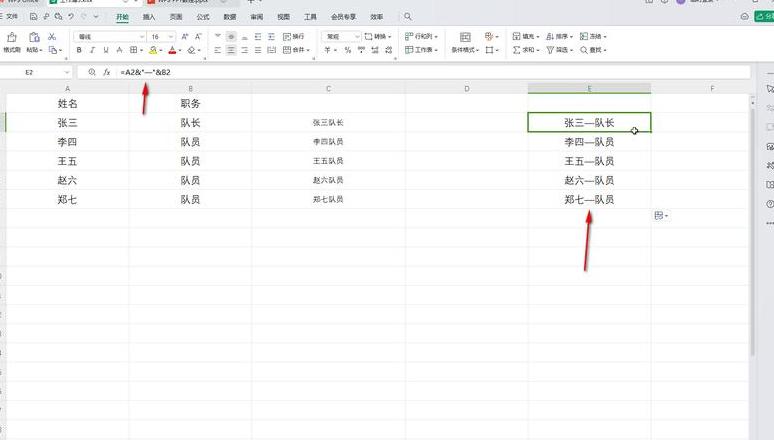Image resolution: width=774 pixels, height=440 pixels.
Task: Open the convert (转换) dropdown
Action: click(378, 37)
